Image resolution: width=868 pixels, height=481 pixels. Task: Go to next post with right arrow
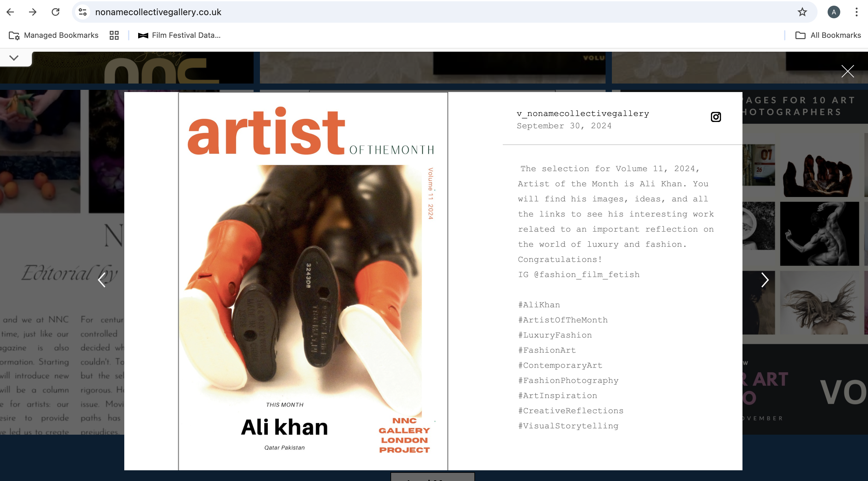[x=765, y=280]
